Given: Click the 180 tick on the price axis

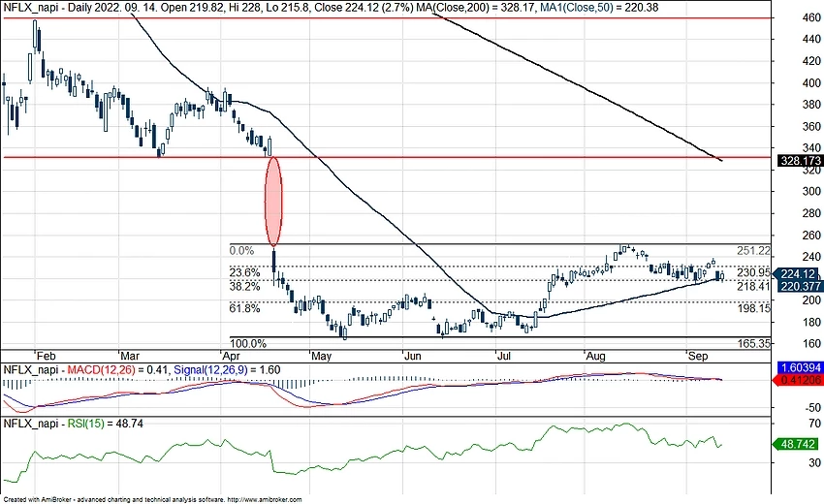Looking at the screenshot, I should point(811,322).
